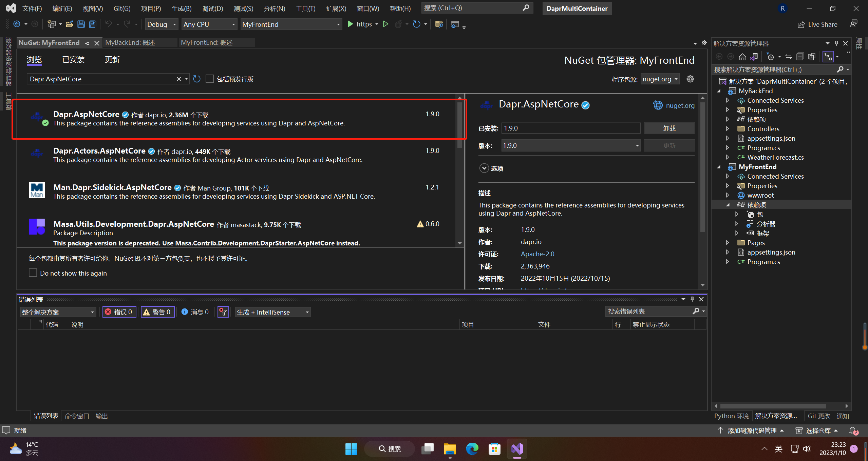Viewport: 868px width, 461px height.
Task: Open NuGet package source settings gear
Action: [690, 79]
